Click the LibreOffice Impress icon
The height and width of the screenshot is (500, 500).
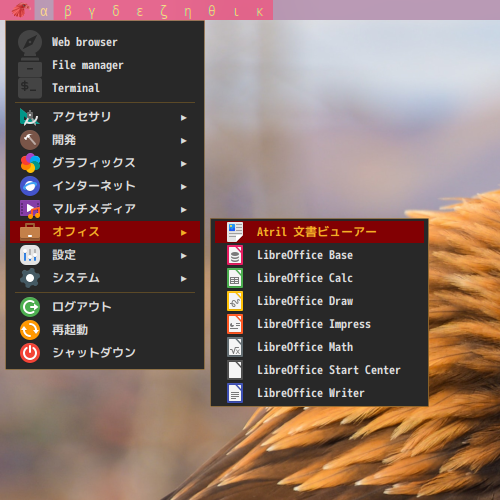point(235,324)
